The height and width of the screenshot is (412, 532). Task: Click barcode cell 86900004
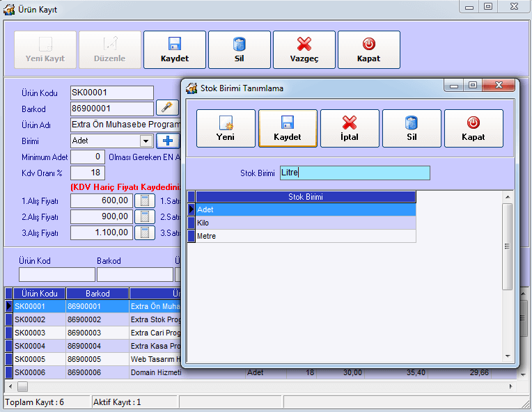click(x=97, y=346)
